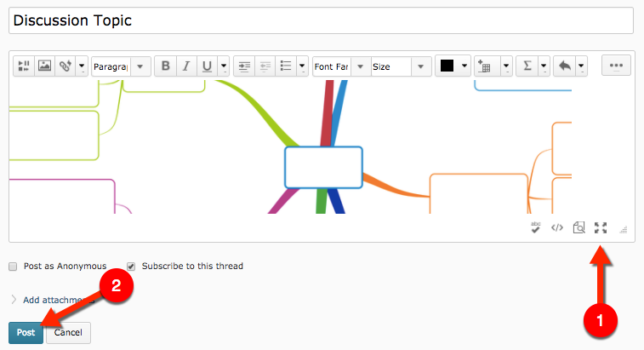Image resolution: width=644 pixels, height=350 pixels.
Task: Toggle underline formatting
Action: 207,66
